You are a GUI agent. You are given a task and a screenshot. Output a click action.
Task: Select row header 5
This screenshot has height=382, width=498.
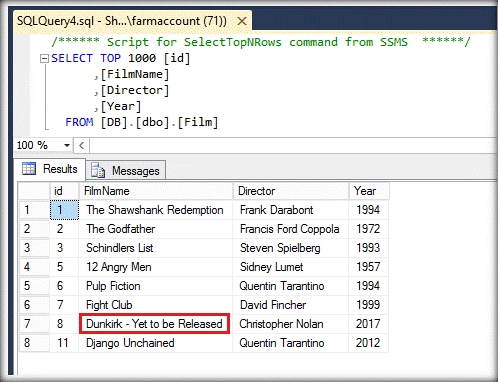tap(34, 286)
